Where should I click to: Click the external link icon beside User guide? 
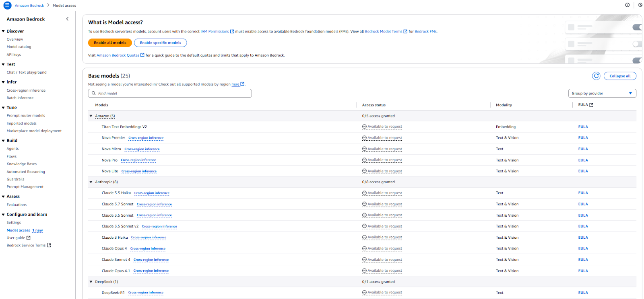[29, 238]
